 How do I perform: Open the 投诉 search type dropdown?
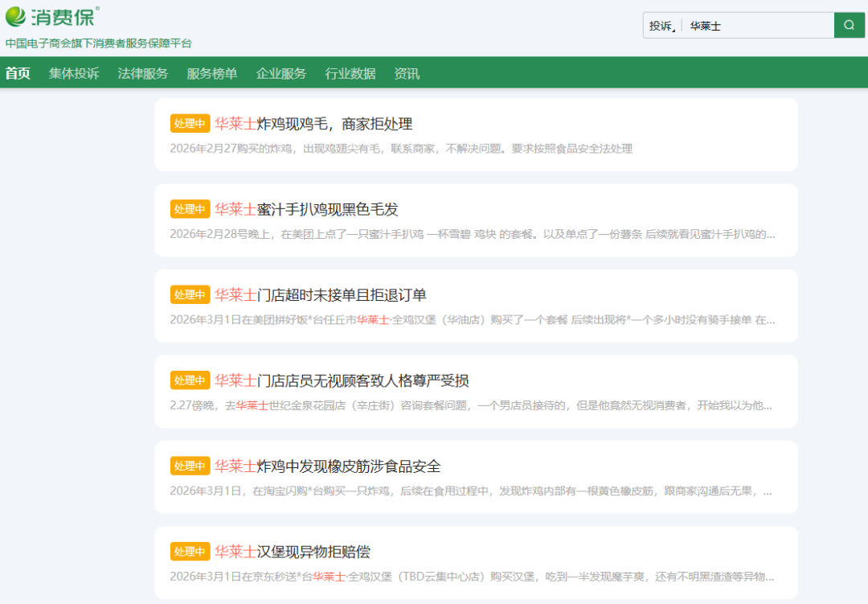point(662,26)
